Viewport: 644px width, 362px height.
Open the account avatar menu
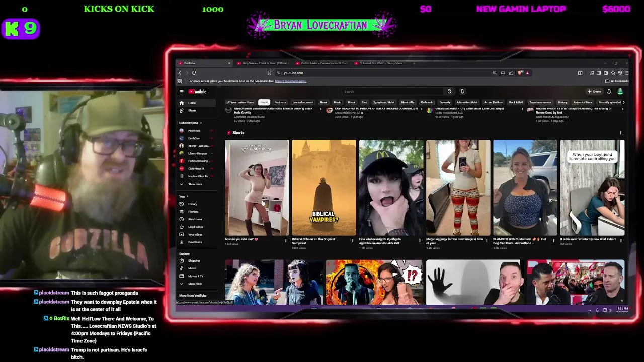pyautogui.click(x=620, y=92)
